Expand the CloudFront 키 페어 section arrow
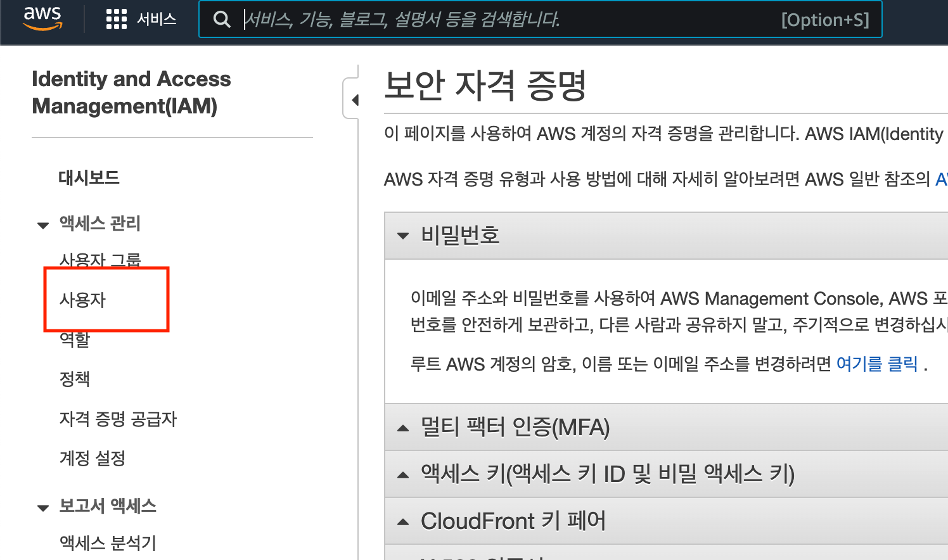 pyautogui.click(x=403, y=522)
